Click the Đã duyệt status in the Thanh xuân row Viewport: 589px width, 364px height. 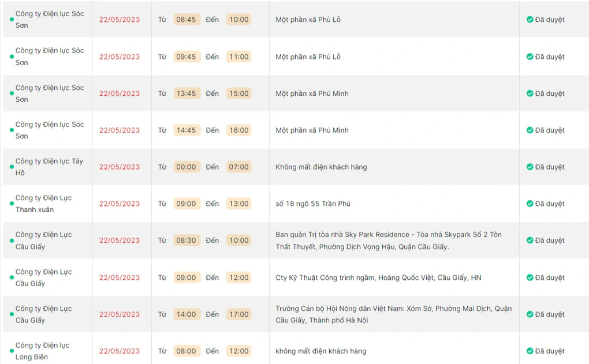click(549, 204)
